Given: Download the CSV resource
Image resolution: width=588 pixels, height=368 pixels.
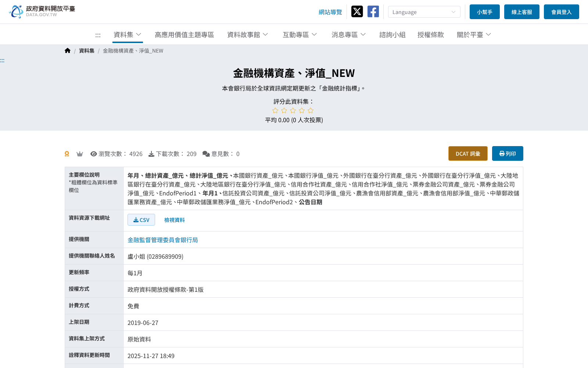Looking at the screenshot, I should [141, 220].
